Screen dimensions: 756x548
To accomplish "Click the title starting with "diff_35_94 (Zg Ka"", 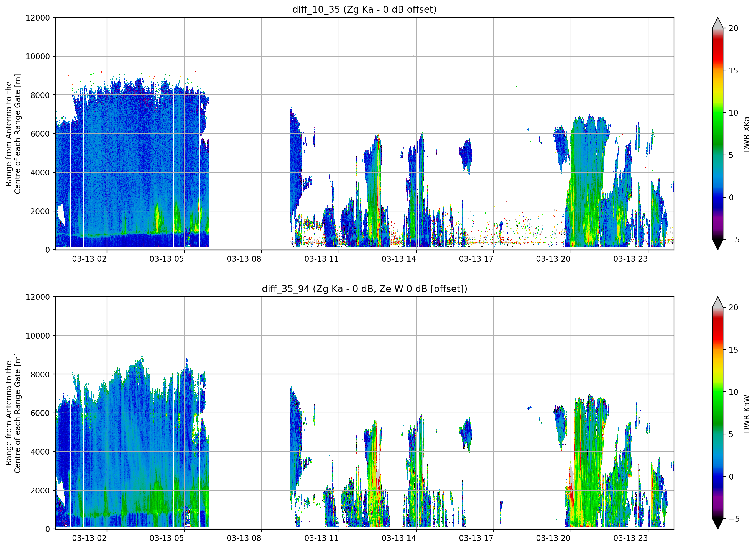I will pyautogui.click(x=364, y=289).
